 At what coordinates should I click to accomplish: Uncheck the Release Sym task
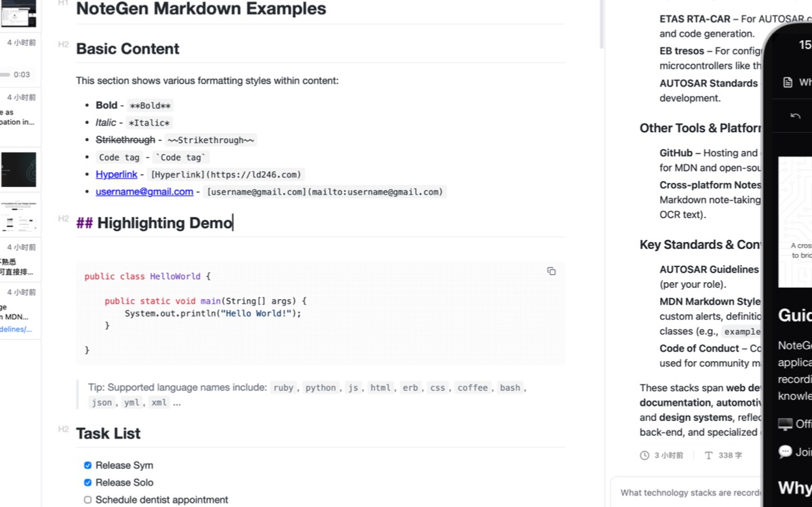click(x=88, y=465)
